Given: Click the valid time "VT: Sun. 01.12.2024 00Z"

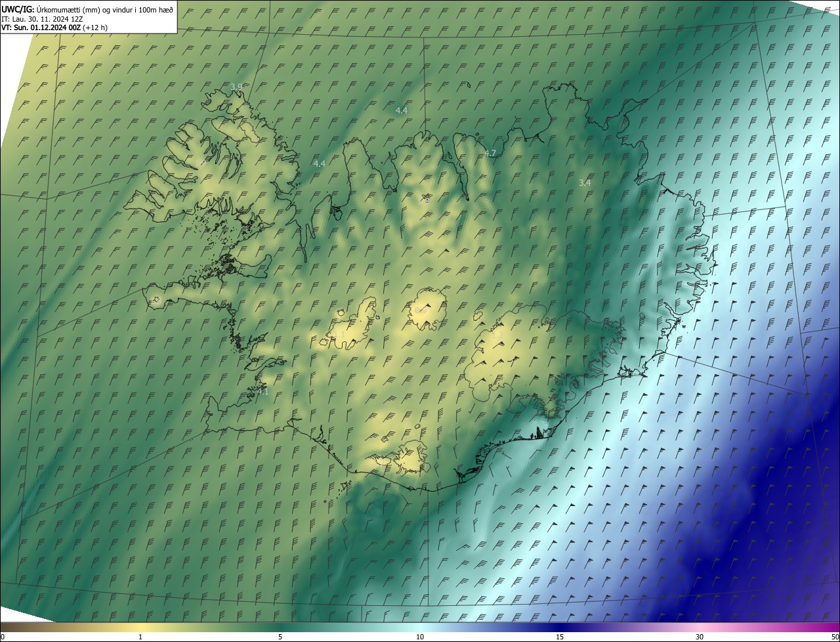Looking at the screenshot, I should point(41,28).
